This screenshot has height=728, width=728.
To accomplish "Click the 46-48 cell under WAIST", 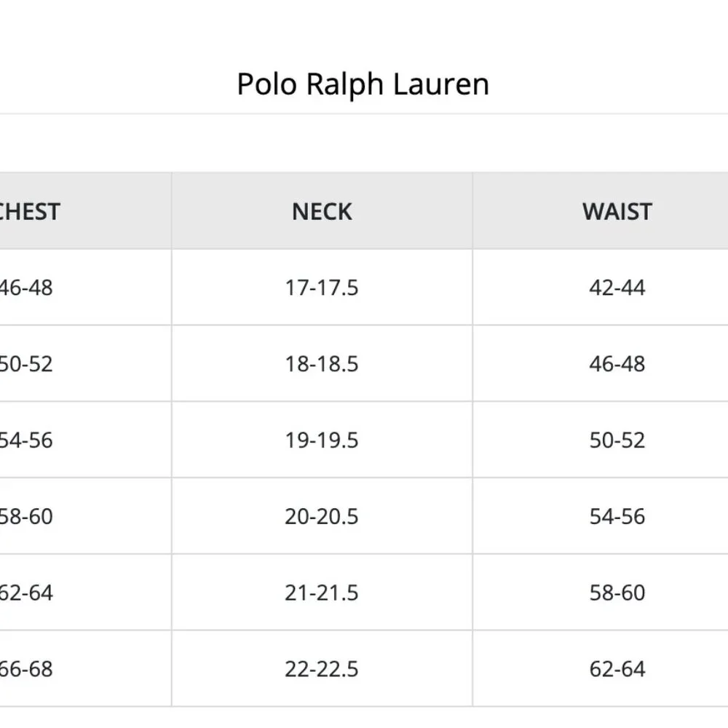I will click(x=601, y=363).
